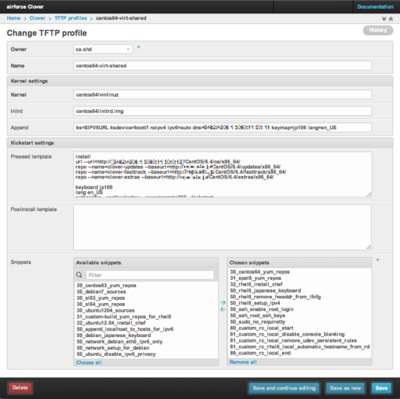Viewport: 400px width, 399px height.
Task: Focus the Name input field
Action: [x=222, y=66]
